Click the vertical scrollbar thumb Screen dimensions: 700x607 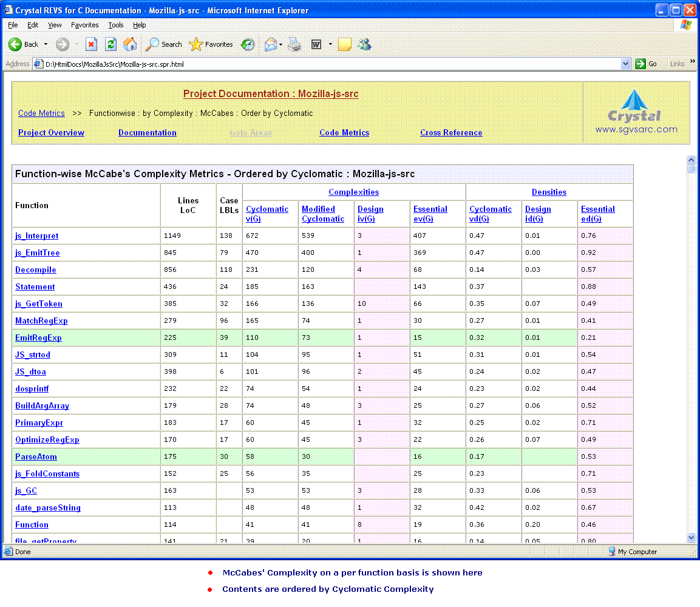(691, 169)
